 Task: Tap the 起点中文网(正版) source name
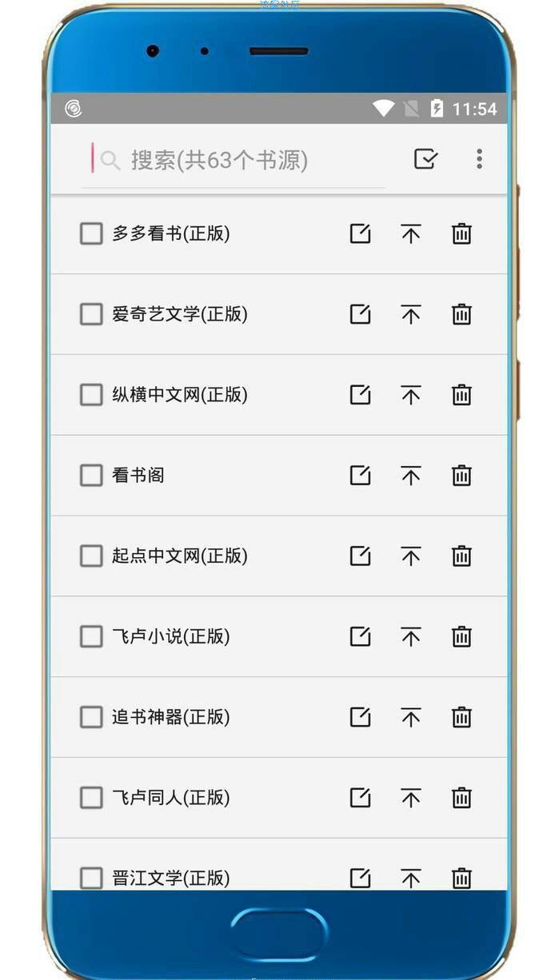180,556
